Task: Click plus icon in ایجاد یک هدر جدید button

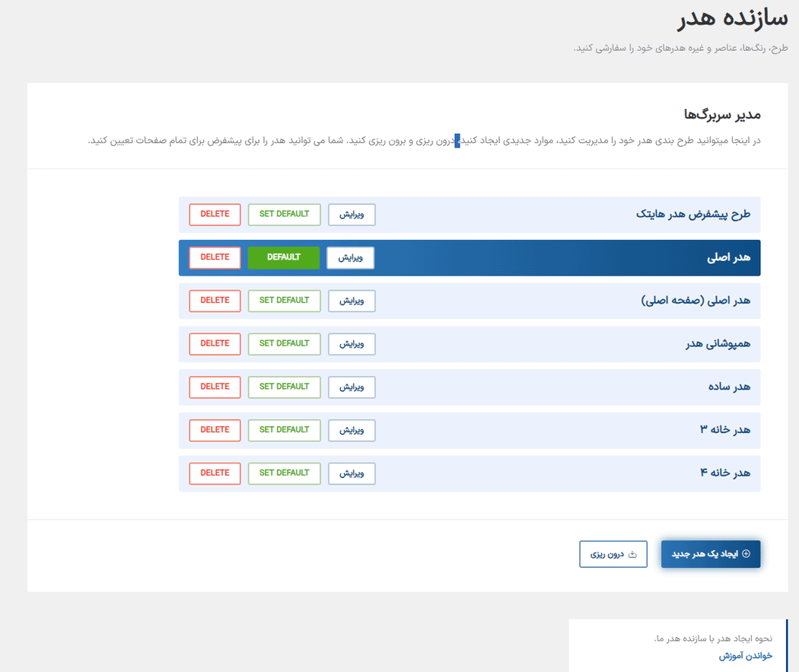Action: tap(746, 554)
